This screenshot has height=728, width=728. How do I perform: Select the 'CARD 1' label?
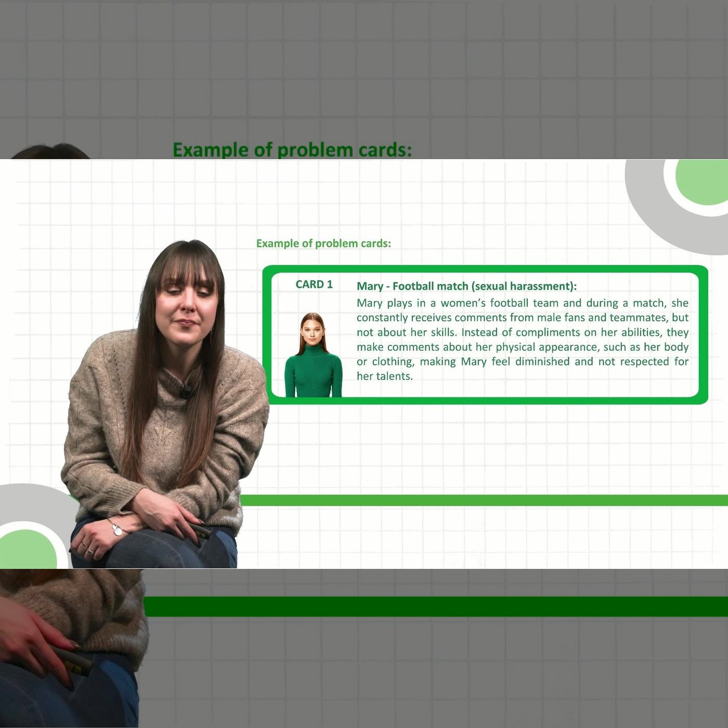[x=314, y=284]
